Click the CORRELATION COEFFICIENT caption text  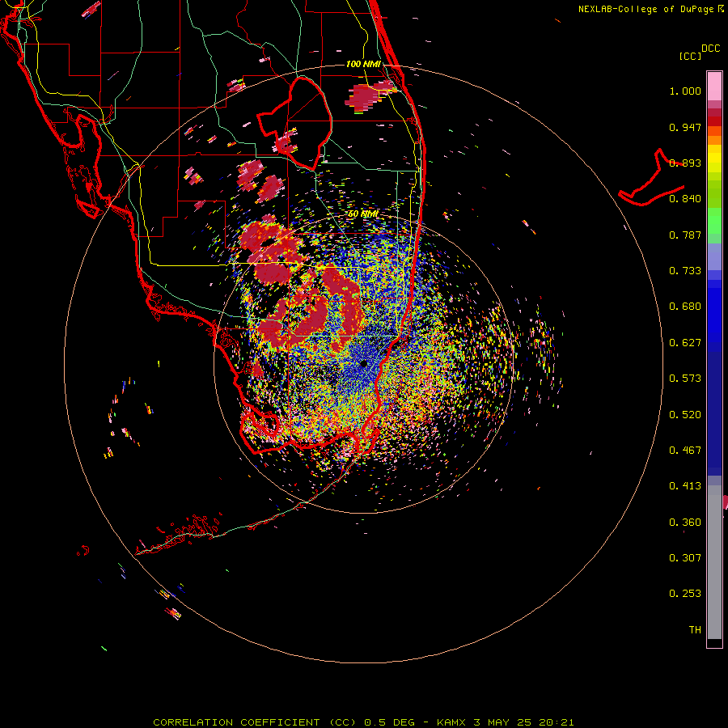(236, 722)
